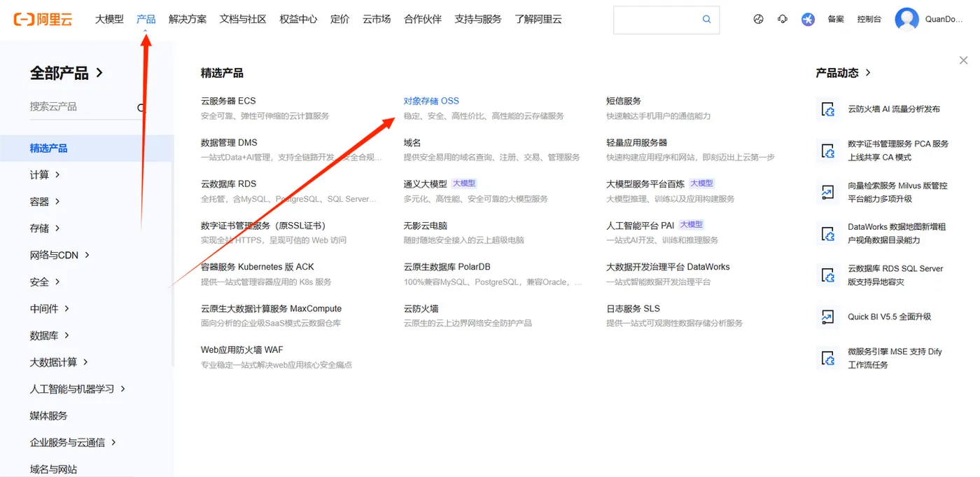Open 对象存储 OSS product
Image resolution: width=980 pixels, height=477 pixels.
(x=431, y=101)
